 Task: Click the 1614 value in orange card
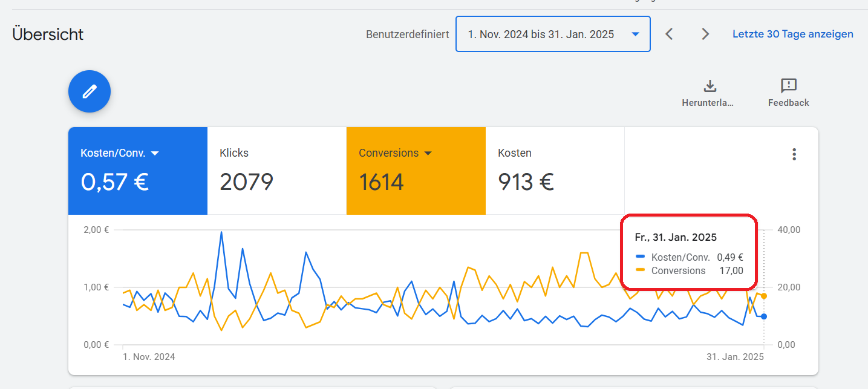(381, 182)
